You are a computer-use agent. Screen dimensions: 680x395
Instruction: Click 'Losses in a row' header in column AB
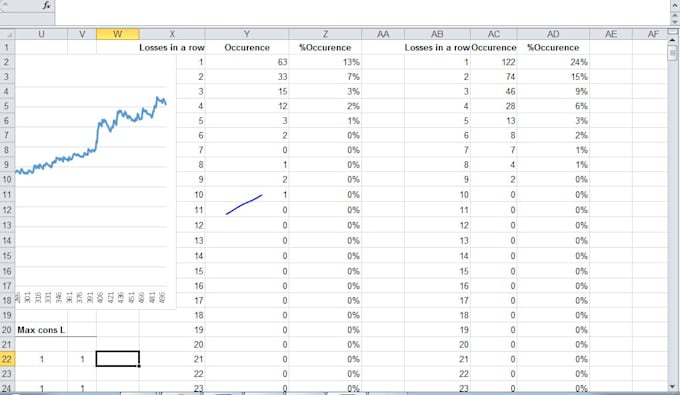437,48
